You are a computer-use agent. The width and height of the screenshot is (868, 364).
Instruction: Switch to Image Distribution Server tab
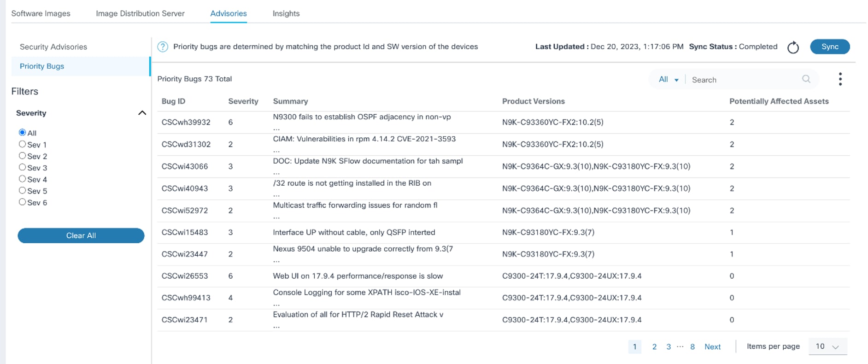(140, 13)
